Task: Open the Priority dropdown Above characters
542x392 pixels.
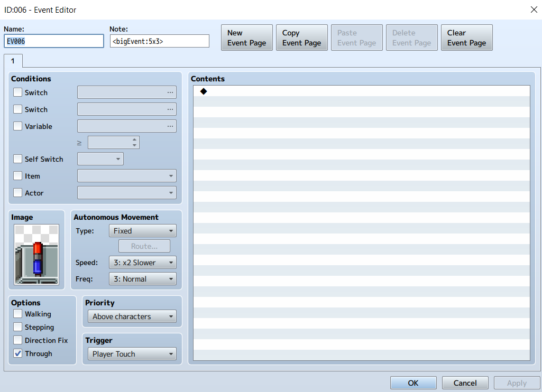Action: (x=132, y=316)
